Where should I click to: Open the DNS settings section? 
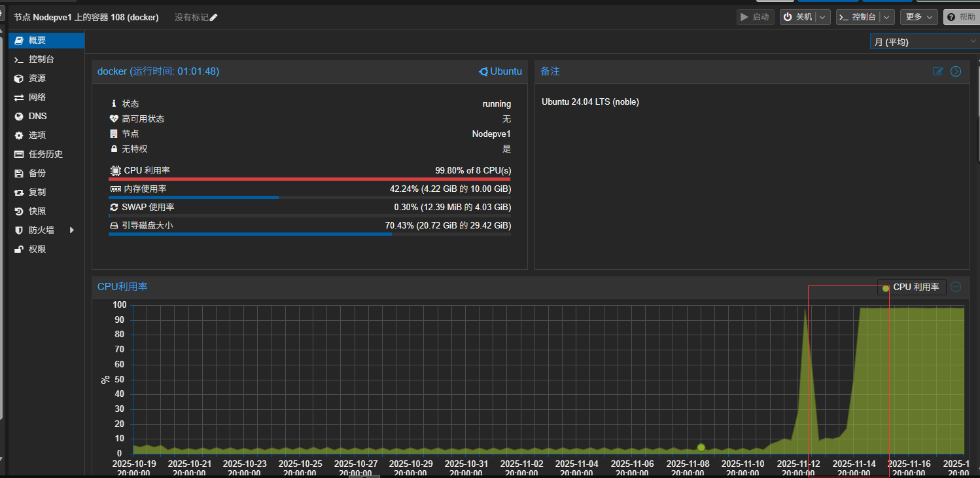pos(37,116)
